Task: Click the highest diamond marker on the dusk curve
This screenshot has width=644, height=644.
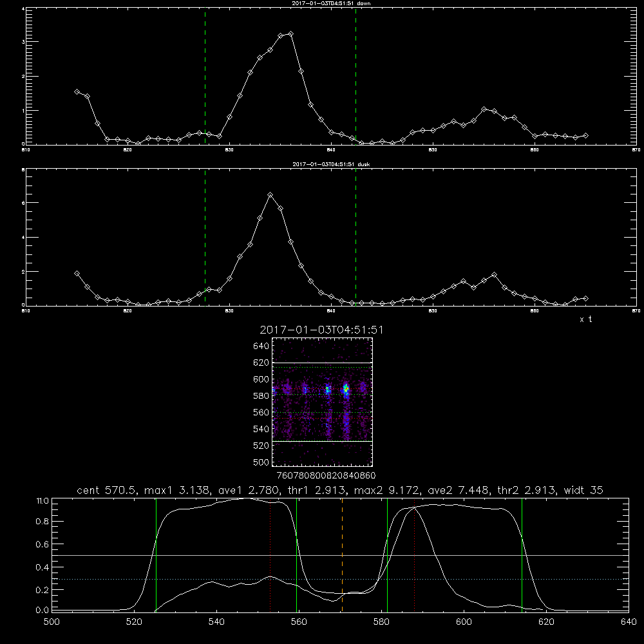Action: point(270,195)
